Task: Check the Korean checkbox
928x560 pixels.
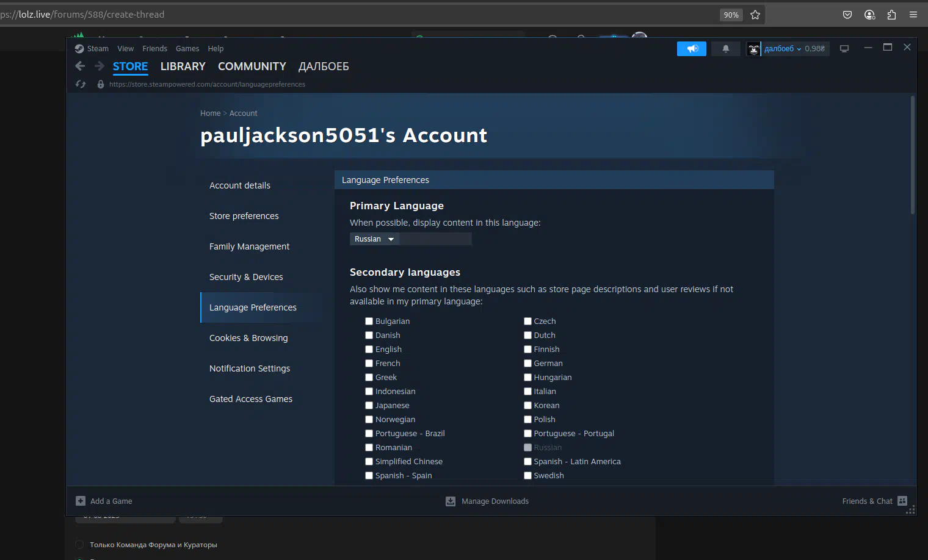Action: pyautogui.click(x=527, y=405)
